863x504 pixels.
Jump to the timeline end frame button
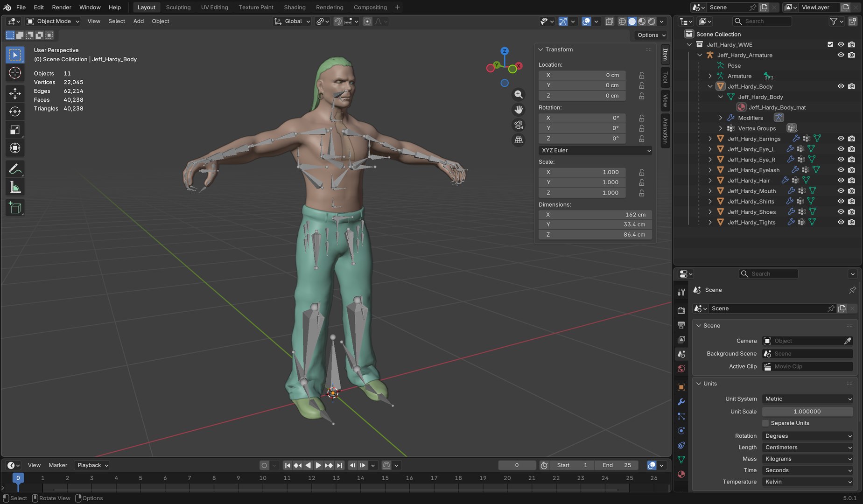pos(340,465)
